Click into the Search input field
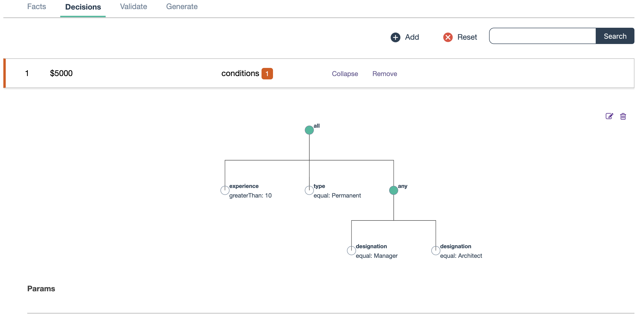 click(x=542, y=36)
